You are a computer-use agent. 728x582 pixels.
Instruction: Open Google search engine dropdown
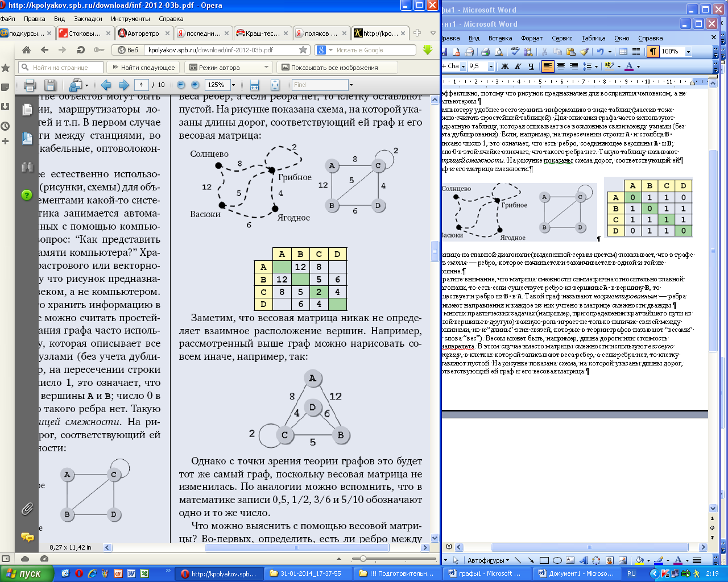(x=330, y=50)
